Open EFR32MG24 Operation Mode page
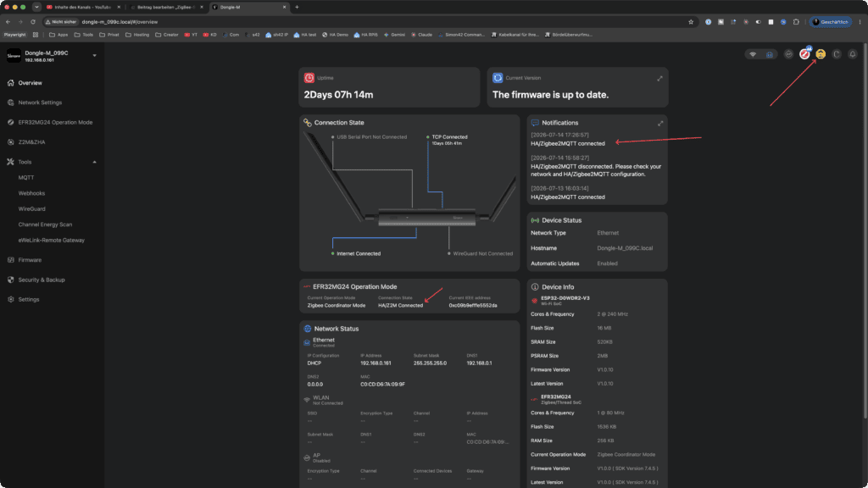The image size is (868, 488). 55,122
